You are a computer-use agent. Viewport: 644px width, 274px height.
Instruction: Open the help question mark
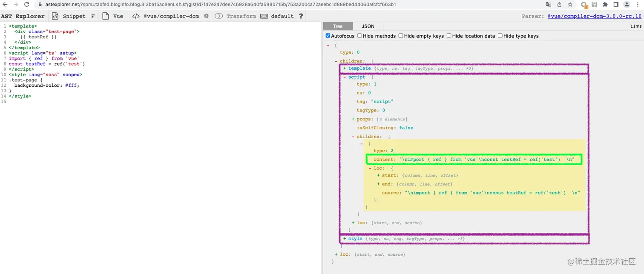click(x=301, y=16)
